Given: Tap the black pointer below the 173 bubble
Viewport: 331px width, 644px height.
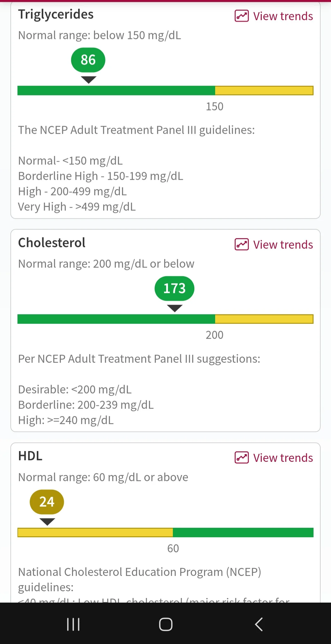Looking at the screenshot, I should coord(174,308).
